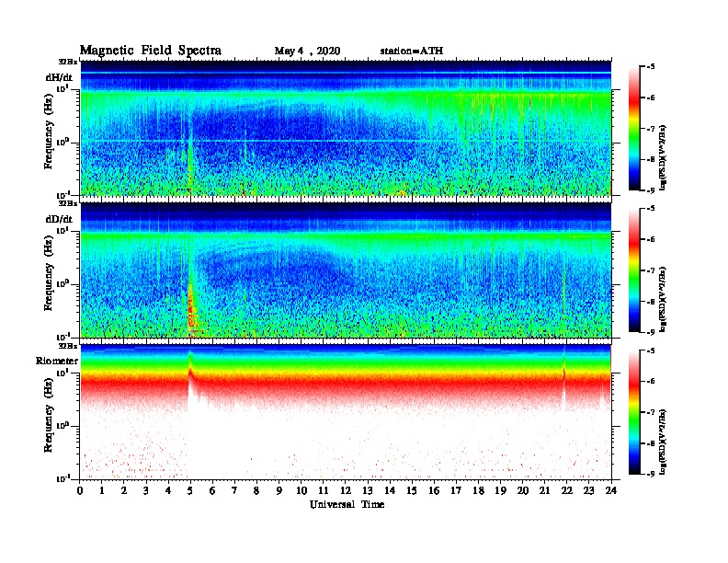Select the "dH/dt" panel label
Viewport: 728px width, 563px height.
pos(59,77)
